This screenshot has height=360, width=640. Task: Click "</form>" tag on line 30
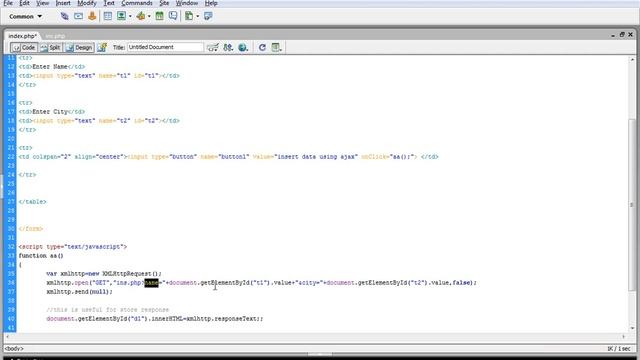[31, 229]
